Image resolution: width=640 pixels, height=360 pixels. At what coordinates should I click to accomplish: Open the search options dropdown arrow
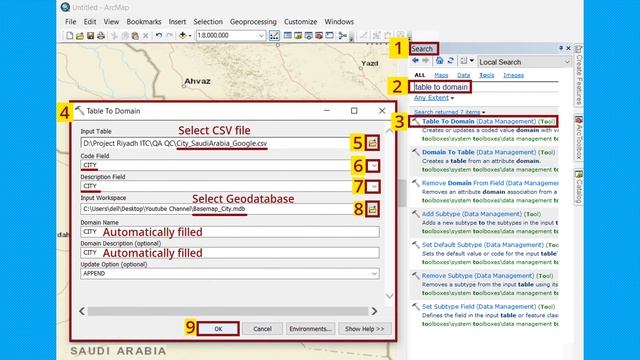point(472,61)
